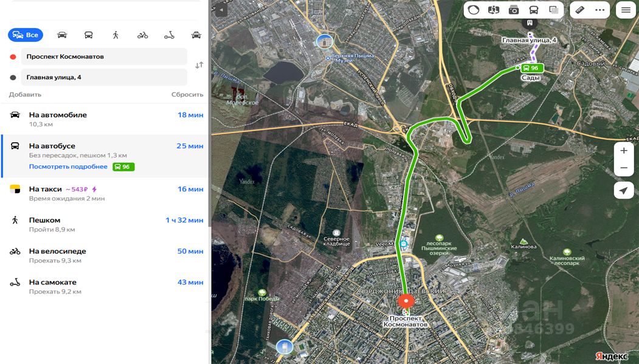This screenshot has height=364, width=639.
Task: Toggle the traffic layer on the map
Action: coord(474,10)
